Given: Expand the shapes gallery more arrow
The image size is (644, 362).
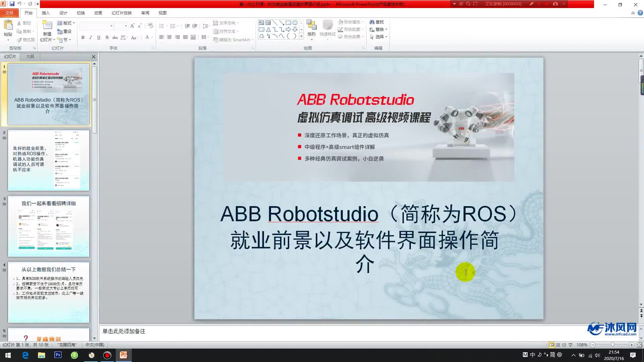Looking at the screenshot, I should (301, 36).
